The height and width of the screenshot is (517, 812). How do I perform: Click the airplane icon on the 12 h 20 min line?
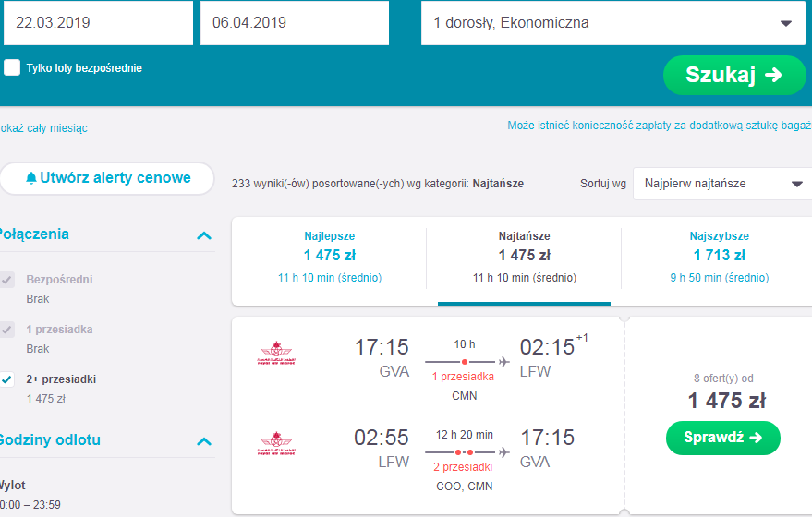tap(503, 452)
